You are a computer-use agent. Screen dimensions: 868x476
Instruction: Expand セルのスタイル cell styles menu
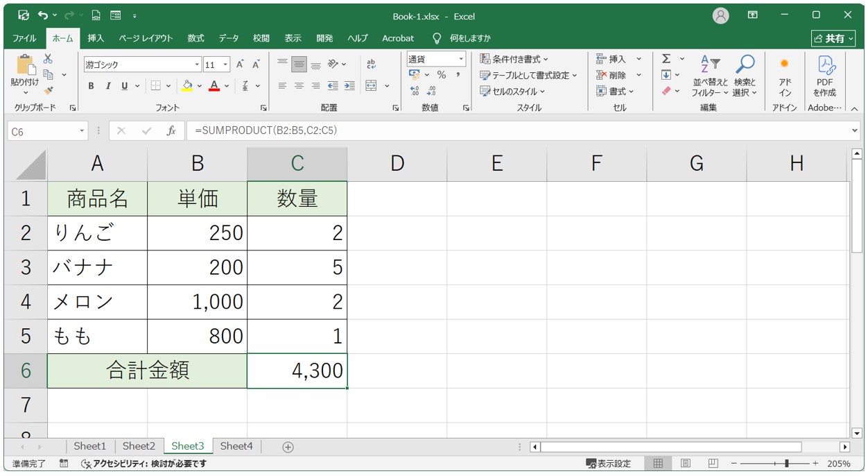(x=512, y=91)
